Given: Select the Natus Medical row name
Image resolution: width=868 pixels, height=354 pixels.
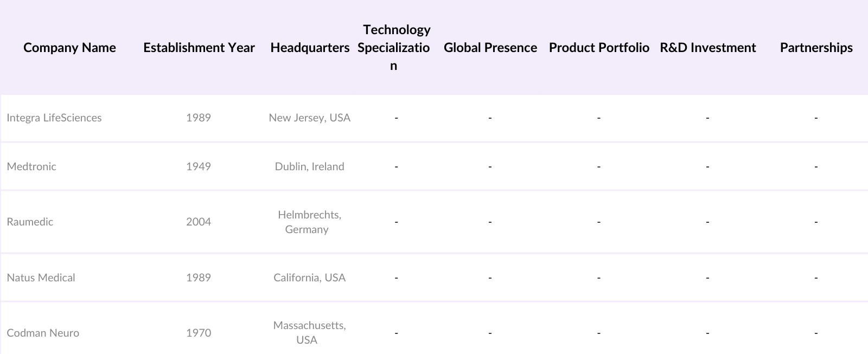Looking at the screenshot, I should point(41,278).
